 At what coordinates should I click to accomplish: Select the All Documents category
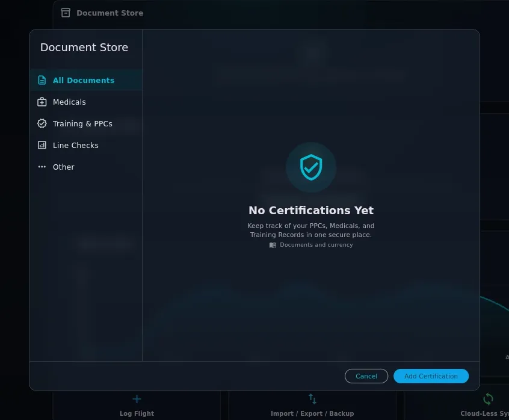(85, 80)
